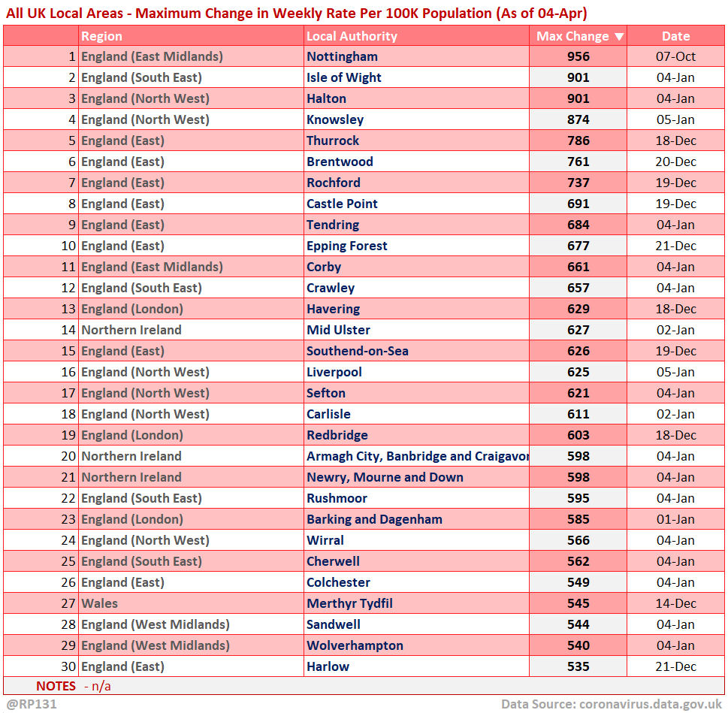Click the Nottingham local authority cell

pos(342,56)
